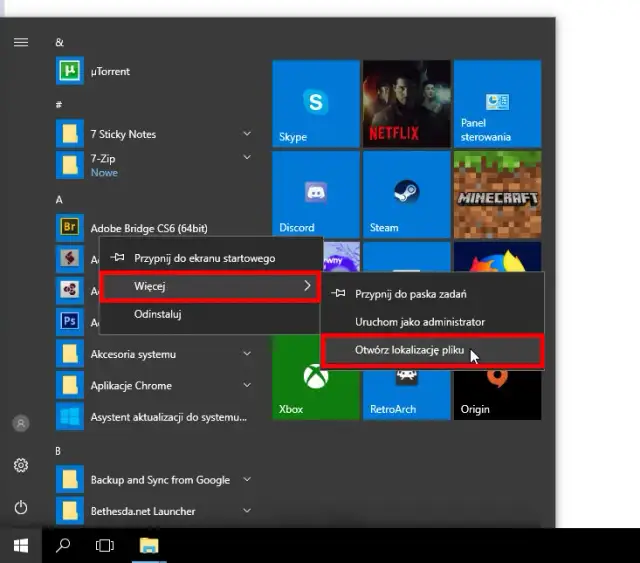Click the Adobe Bridge CS6 icon

70,227
